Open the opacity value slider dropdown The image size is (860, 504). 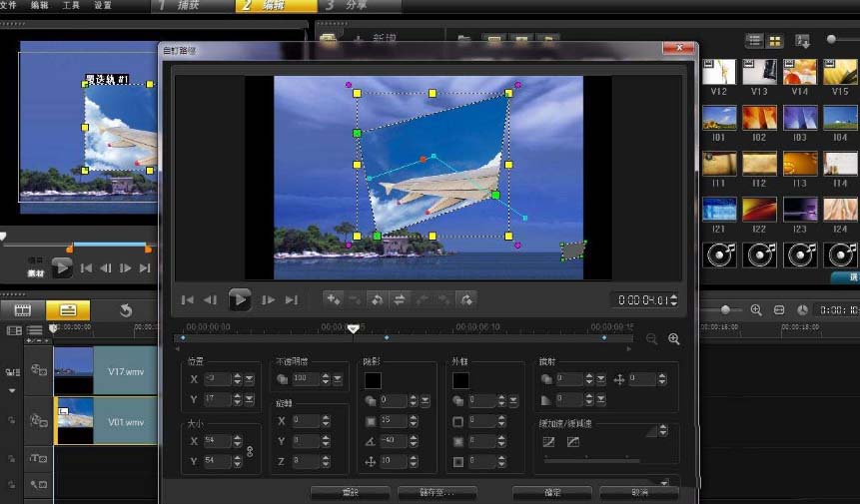(x=338, y=379)
